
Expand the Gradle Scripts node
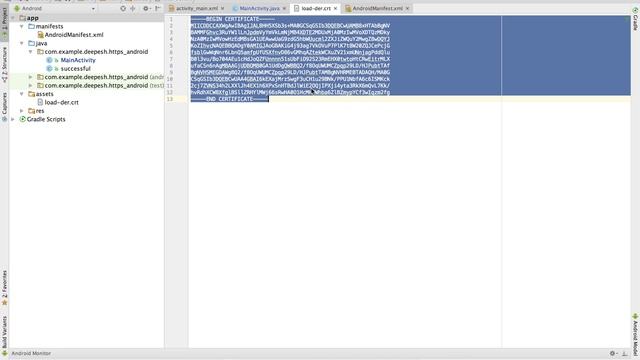(13, 119)
